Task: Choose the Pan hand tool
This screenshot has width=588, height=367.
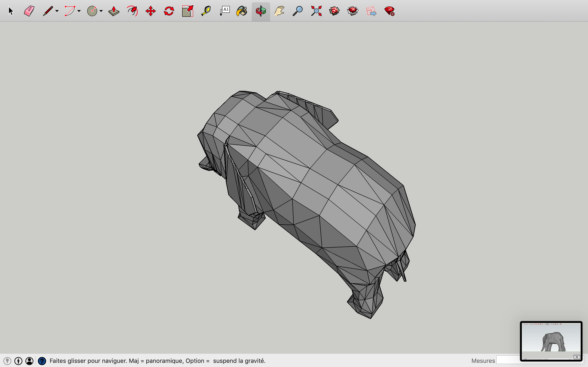Action: click(x=279, y=11)
